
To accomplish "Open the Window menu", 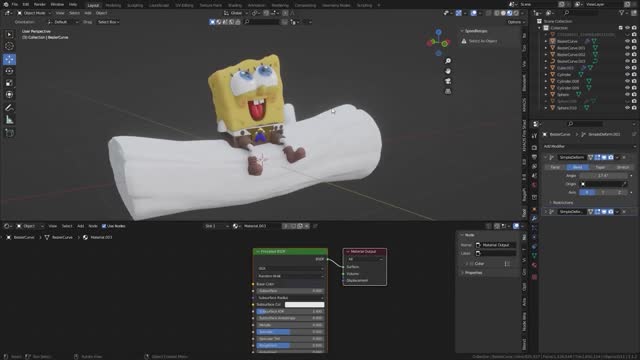I will pos(57,4).
